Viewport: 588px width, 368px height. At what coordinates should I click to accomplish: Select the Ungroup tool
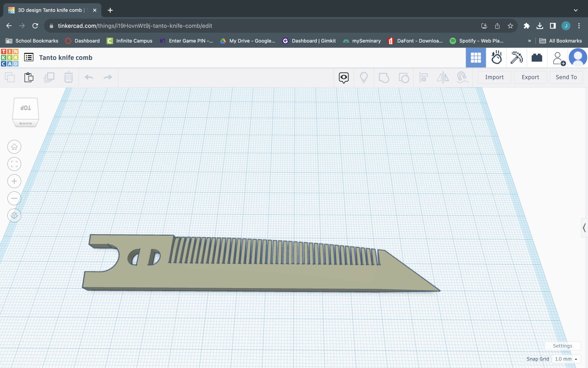click(x=404, y=77)
